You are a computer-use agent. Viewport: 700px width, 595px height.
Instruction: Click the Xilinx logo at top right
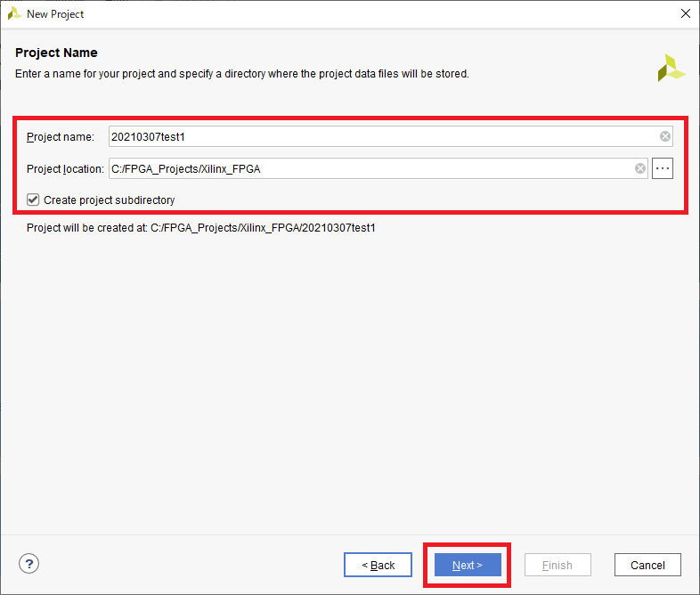pyautogui.click(x=671, y=68)
